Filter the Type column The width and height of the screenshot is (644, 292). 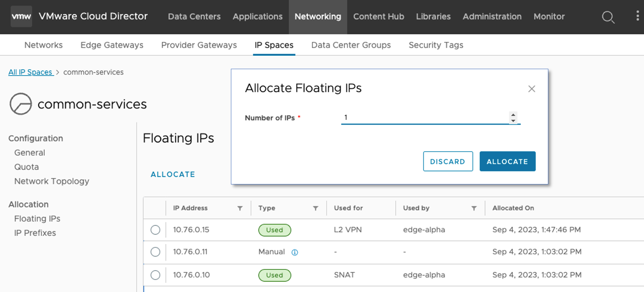(x=315, y=209)
